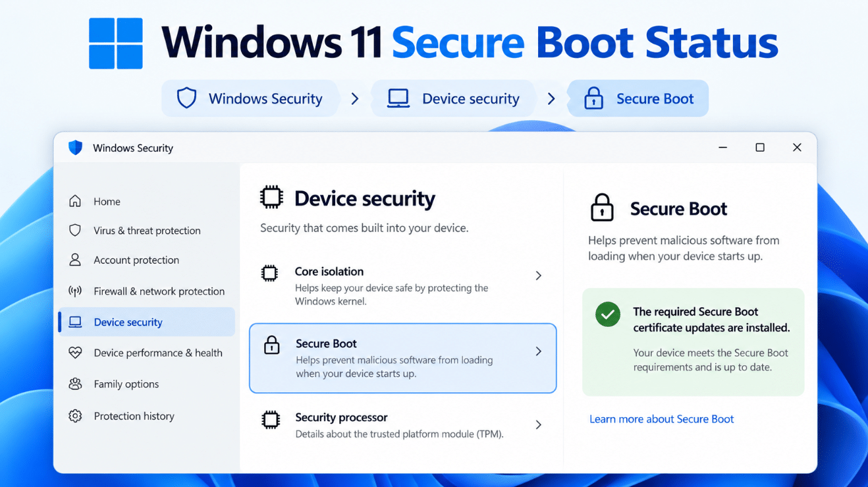The width and height of the screenshot is (868, 487).
Task: Minimize the Windows Security window
Action: coord(723,148)
